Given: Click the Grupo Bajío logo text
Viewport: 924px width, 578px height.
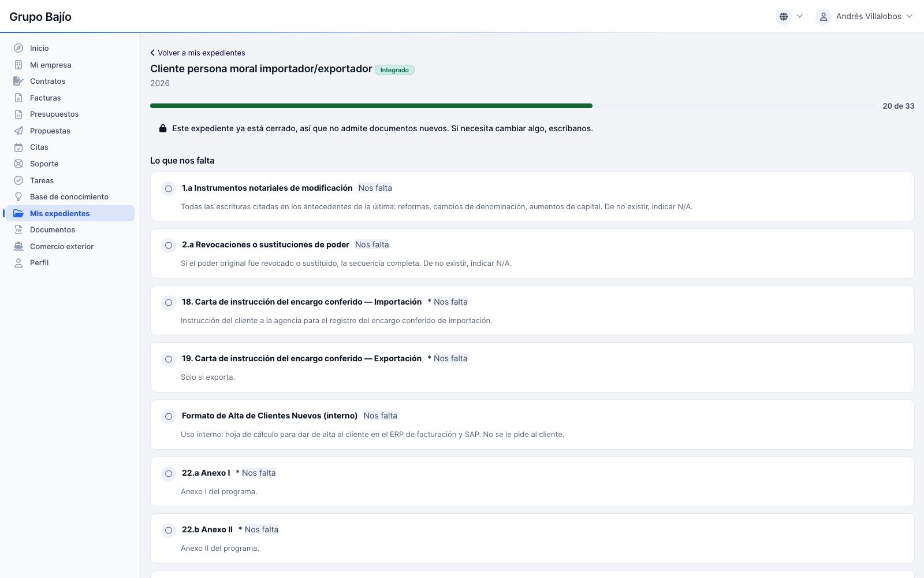Looking at the screenshot, I should 40,17.
